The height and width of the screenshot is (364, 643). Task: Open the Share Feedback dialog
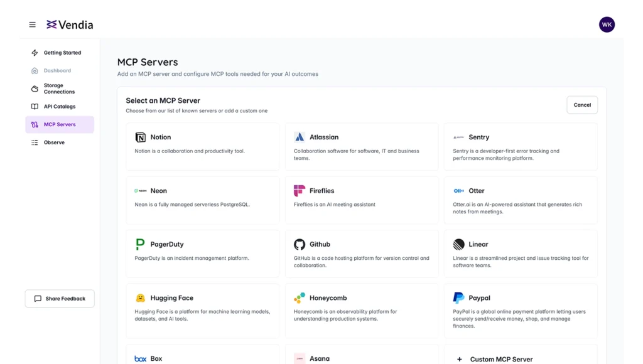tap(60, 298)
